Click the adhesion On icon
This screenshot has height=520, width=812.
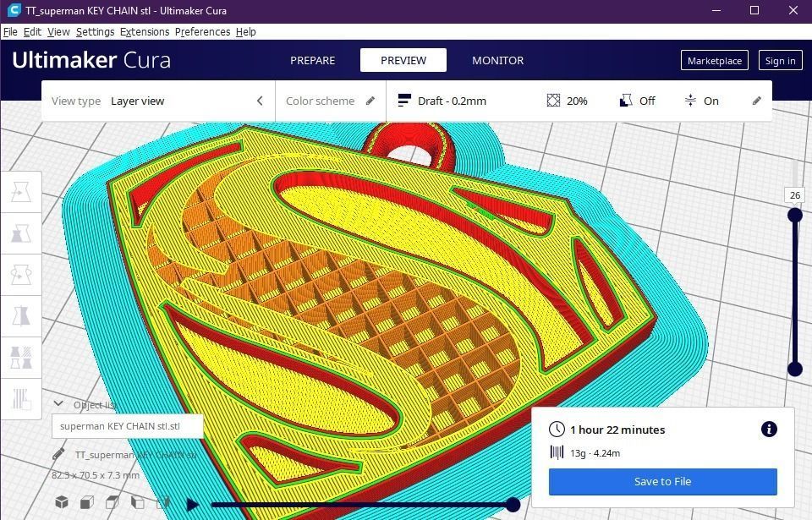pos(690,100)
